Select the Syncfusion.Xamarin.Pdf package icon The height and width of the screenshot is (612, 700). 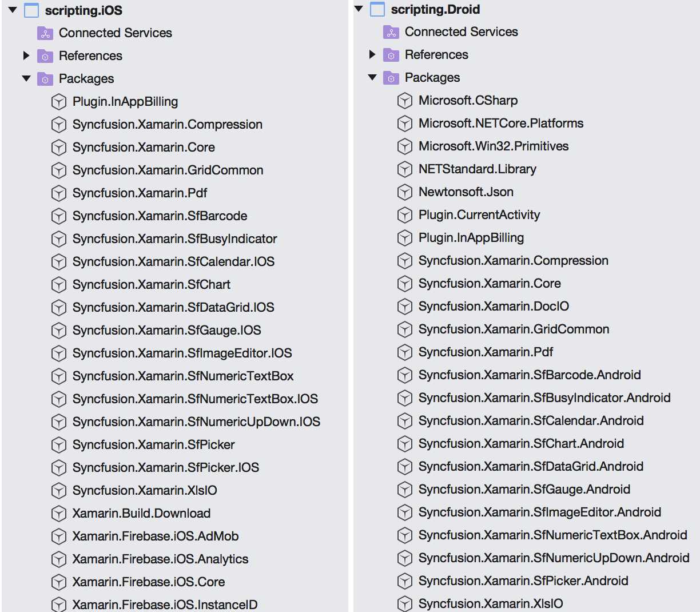click(x=59, y=193)
